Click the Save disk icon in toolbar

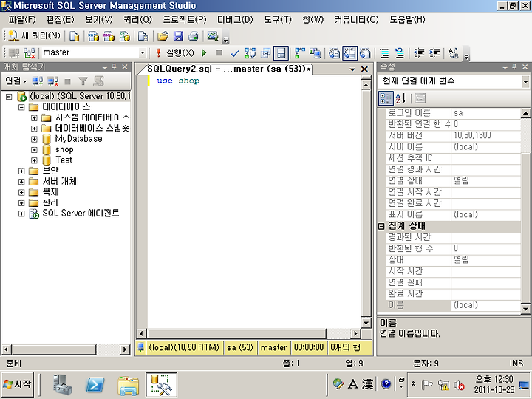point(178,36)
